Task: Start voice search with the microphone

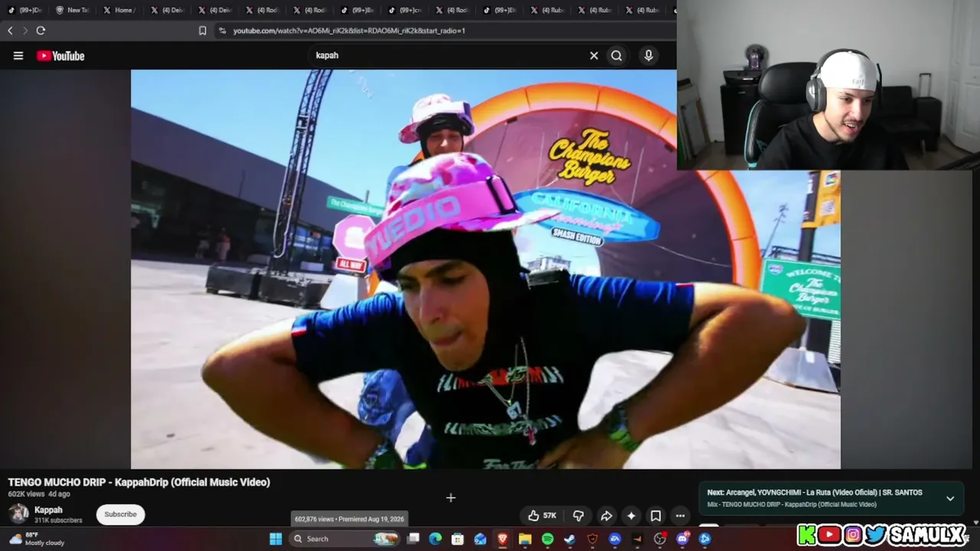Action: pyautogui.click(x=648, y=55)
